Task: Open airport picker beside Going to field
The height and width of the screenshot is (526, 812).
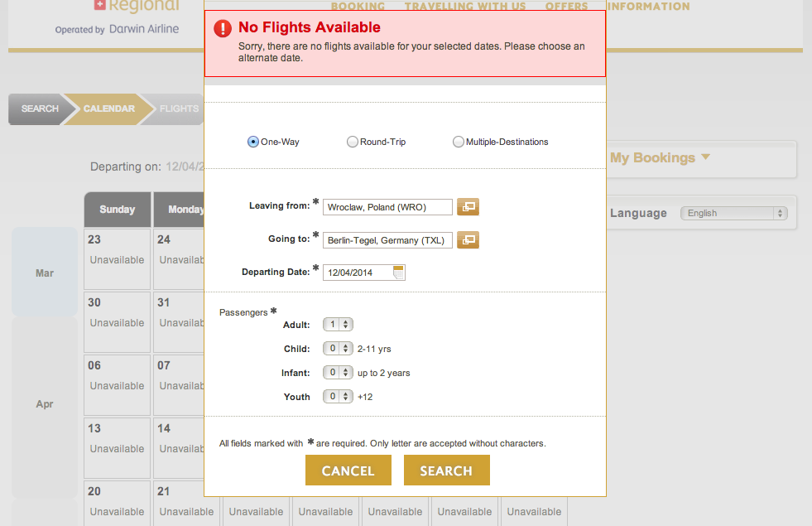Action: pos(468,240)
